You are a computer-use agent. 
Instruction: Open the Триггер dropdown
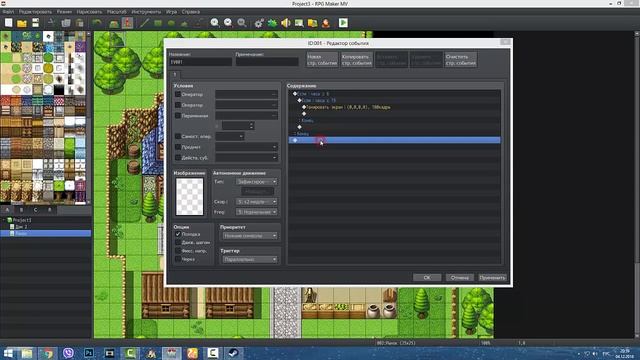click(250, 260)
